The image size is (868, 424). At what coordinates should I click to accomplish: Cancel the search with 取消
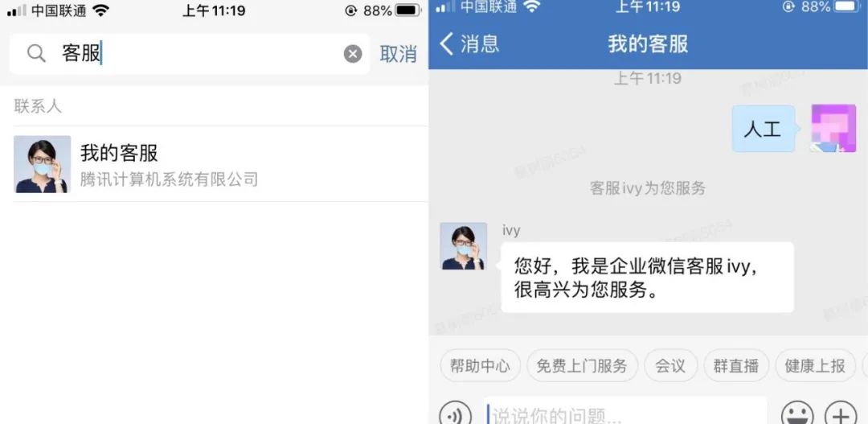tap(398, 54)
